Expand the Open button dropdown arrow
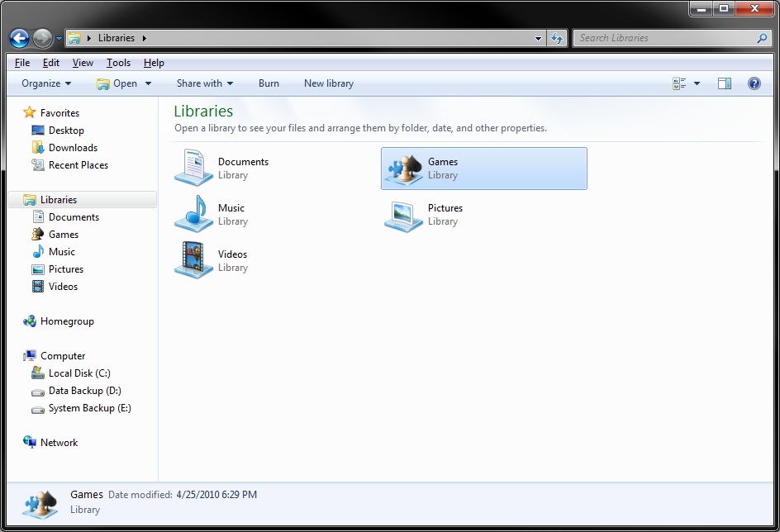Viewport: 780px width, 532px height. pos(148,83)
